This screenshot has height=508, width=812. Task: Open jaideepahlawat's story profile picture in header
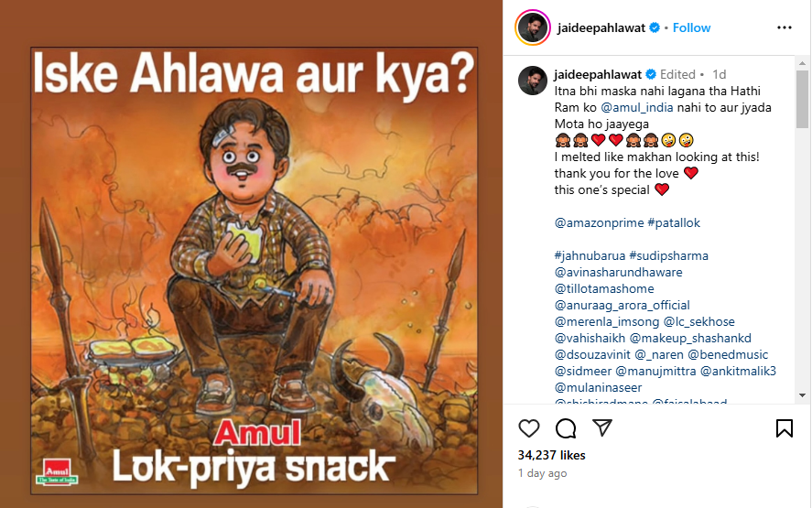[x=533, y=27]
